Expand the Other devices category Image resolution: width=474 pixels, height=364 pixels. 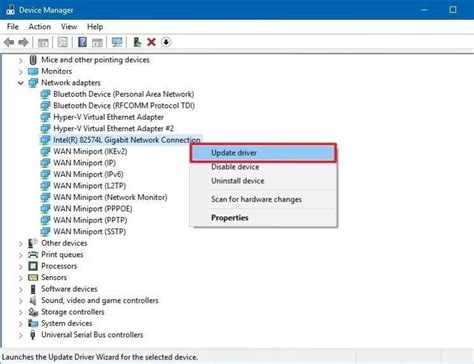point(21,244)
